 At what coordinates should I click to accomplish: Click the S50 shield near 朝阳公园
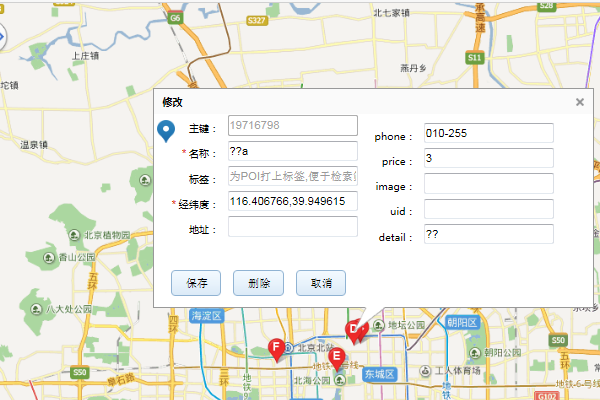pyautogui.click(x=558, y=340)
